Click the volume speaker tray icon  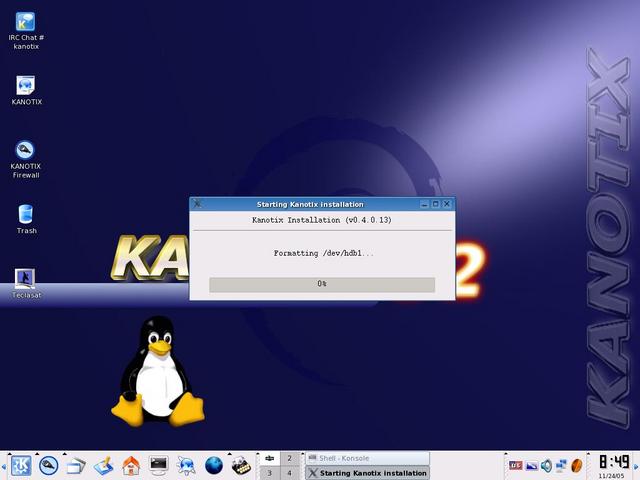point(546,465)
